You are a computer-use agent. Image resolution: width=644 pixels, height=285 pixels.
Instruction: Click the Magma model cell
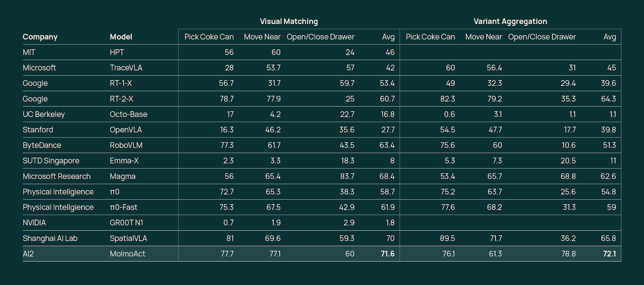coord(123,176)
